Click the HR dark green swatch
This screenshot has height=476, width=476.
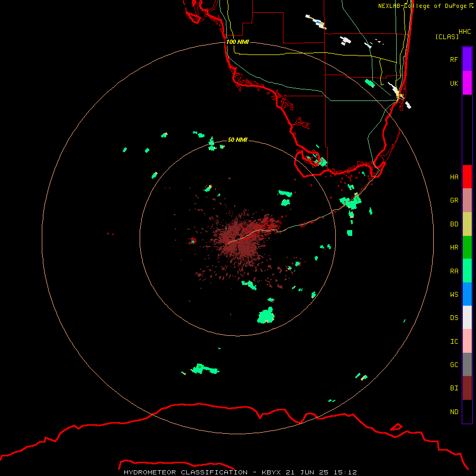pyautogui.click(x=467, y=247)
